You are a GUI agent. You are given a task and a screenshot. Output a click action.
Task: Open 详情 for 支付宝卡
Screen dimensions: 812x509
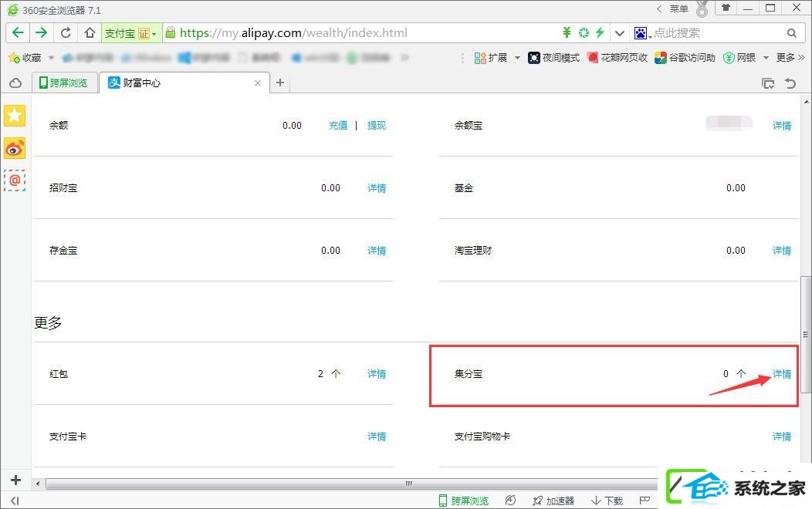(377, 436)
